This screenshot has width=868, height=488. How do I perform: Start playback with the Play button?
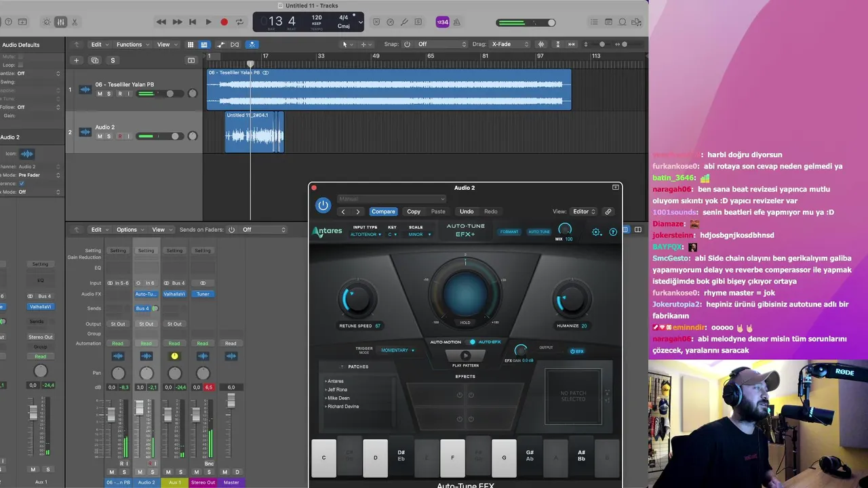tap(208, 22)
